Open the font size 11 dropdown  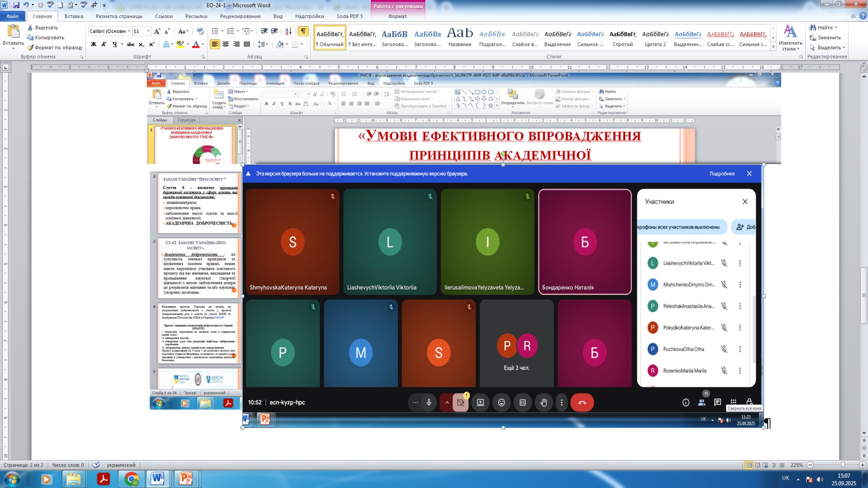coord(148,31)
